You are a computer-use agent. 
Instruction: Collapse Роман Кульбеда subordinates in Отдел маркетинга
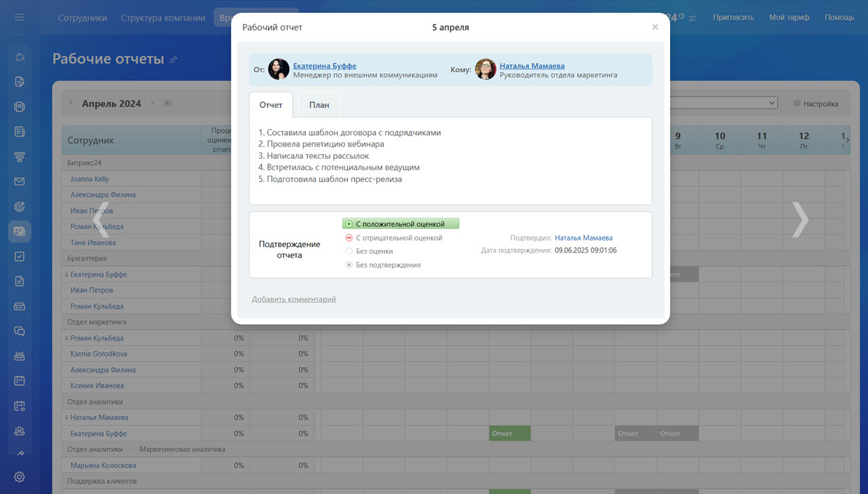pyautogui.click(x=67, y=338)
